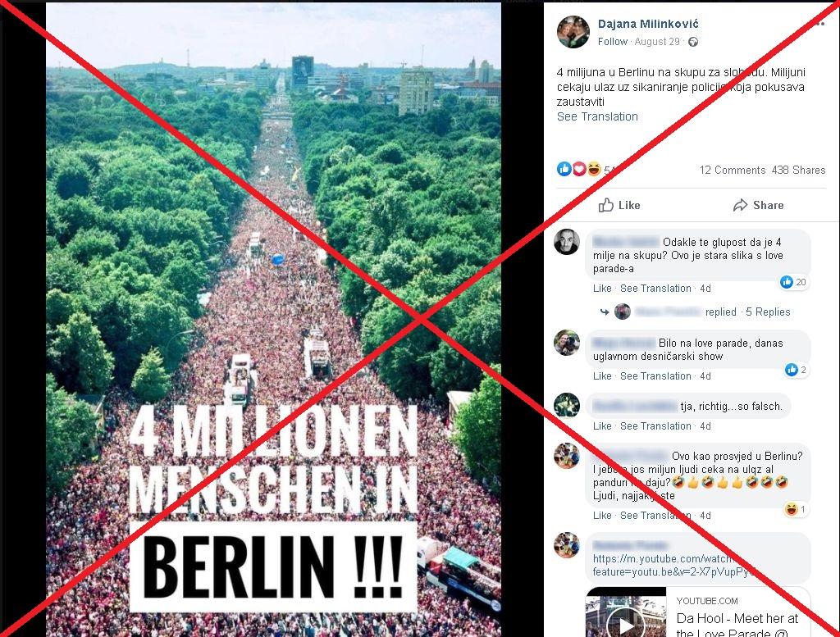Like the 'tja, richtig...so falsch' comment
Viewport: 840px width, 637px height.
(601, 426)
